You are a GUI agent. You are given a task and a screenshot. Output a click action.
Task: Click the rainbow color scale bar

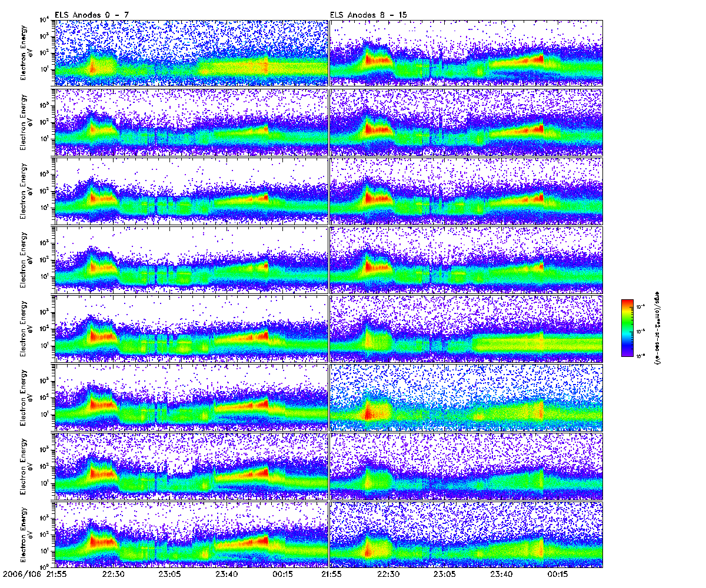(x=627, y=328)
